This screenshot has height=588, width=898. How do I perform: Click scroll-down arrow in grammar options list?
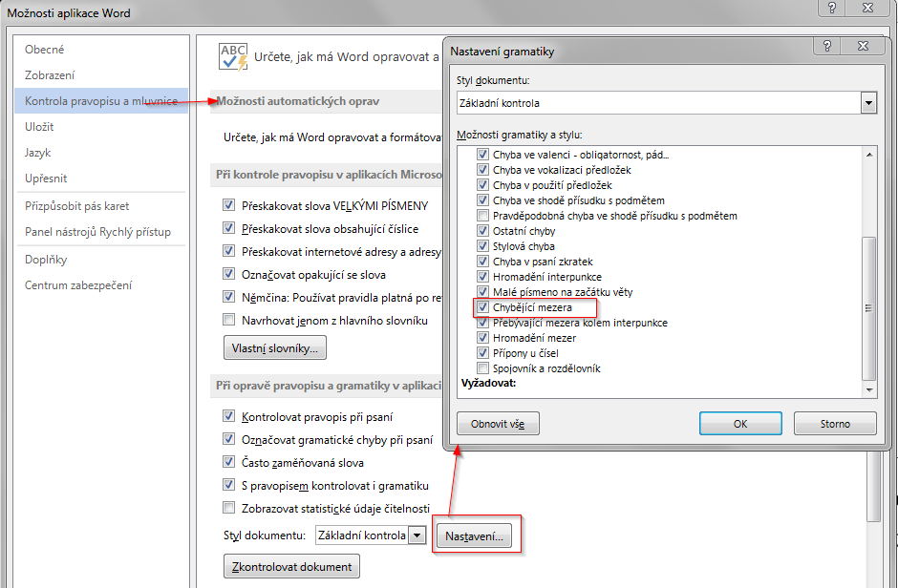(x=869, y=389)
